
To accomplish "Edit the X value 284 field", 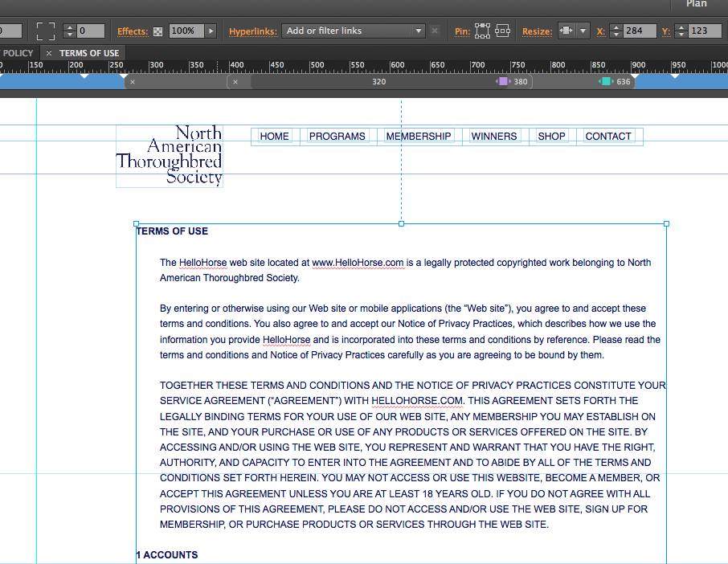I will [640, 31].
